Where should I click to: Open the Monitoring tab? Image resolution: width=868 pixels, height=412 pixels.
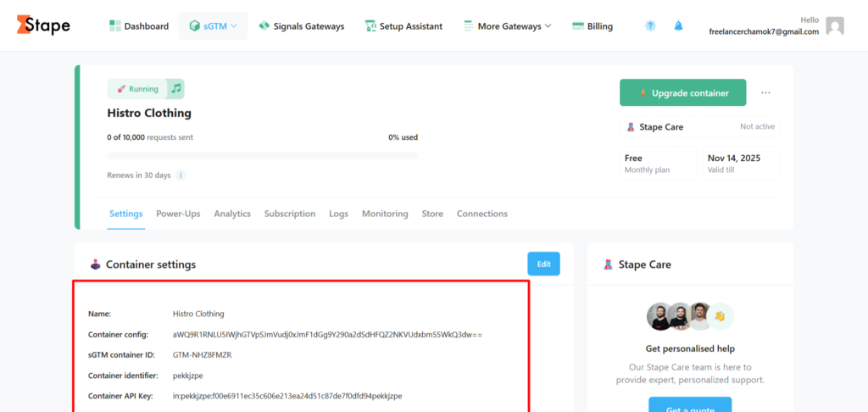pyautogui.click(x=385, y=214)
